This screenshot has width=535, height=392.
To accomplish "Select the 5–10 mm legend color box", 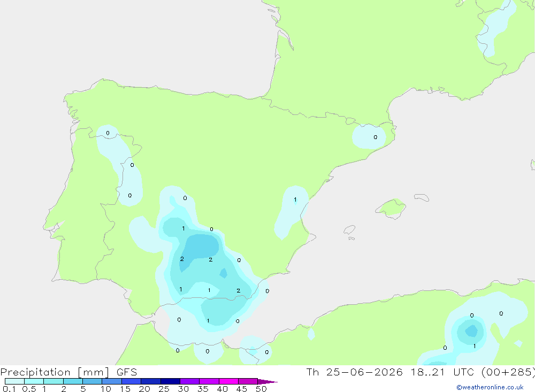I will point(93,381).
